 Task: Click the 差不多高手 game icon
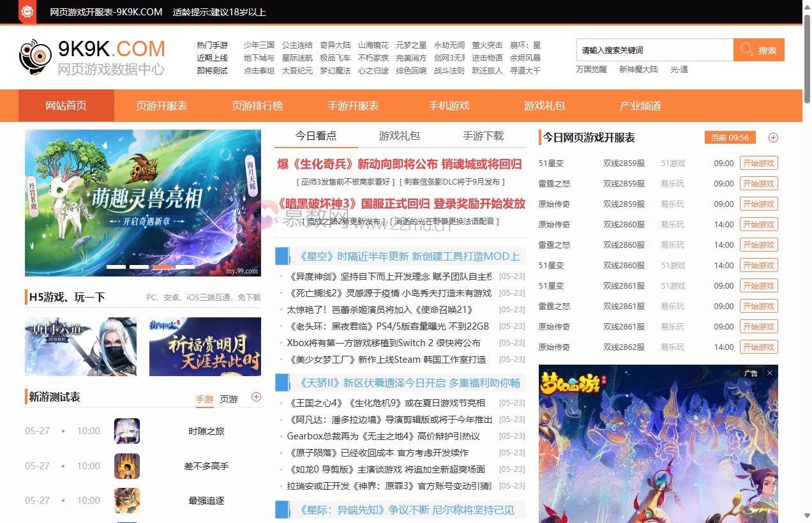(x=127, y=466)
